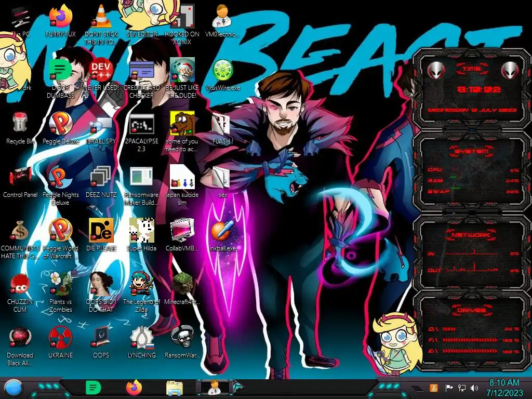
Task: Click the C:\ drive usage chevron bar
Action: tap(449, 329)
